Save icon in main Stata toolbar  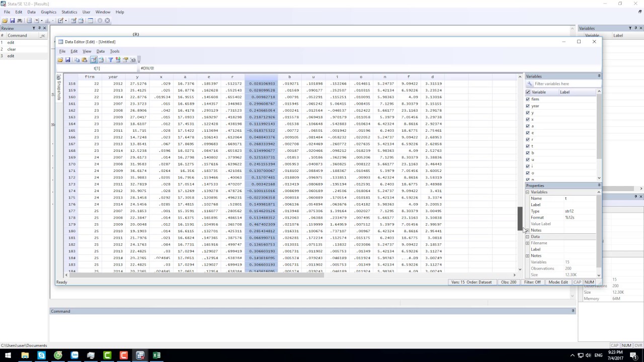(x=13, y=21)
